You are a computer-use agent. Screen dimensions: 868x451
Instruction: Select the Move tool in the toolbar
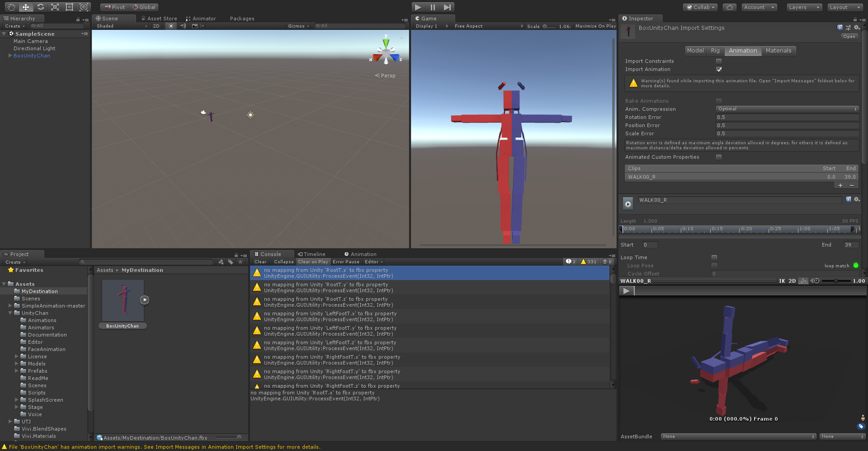point(26,7)
